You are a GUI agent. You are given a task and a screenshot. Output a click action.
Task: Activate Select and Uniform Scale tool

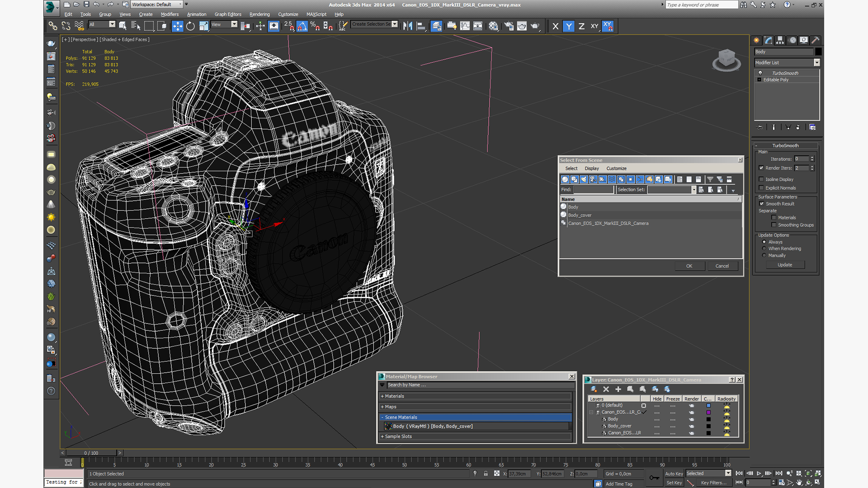click(203, 26)
